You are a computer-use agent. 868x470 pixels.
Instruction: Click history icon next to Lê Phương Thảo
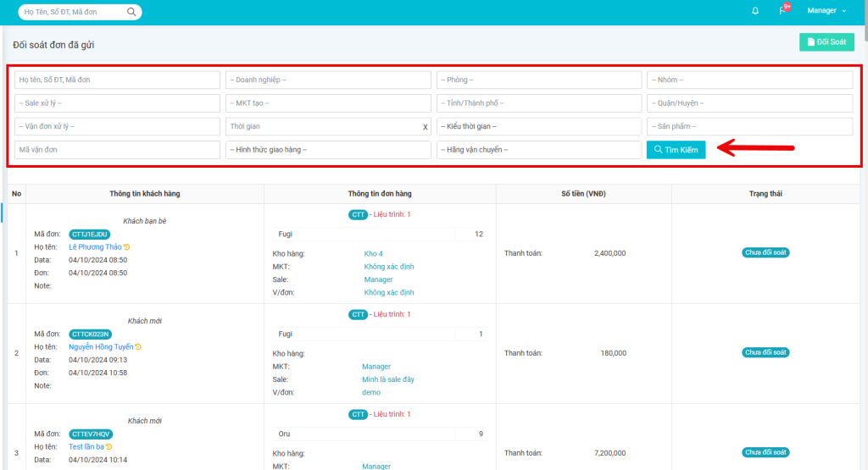pyautogui.click(x=126, y=247)
